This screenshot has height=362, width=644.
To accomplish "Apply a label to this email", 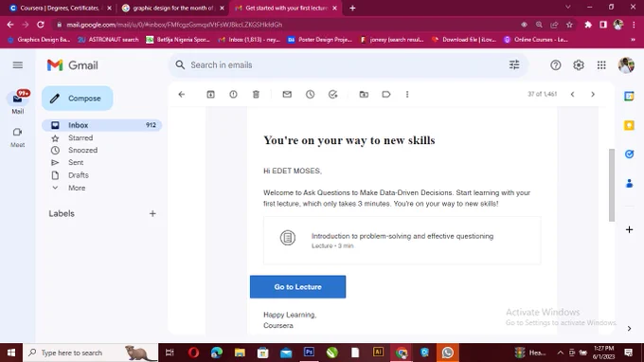I will click(x=386, y=94).
